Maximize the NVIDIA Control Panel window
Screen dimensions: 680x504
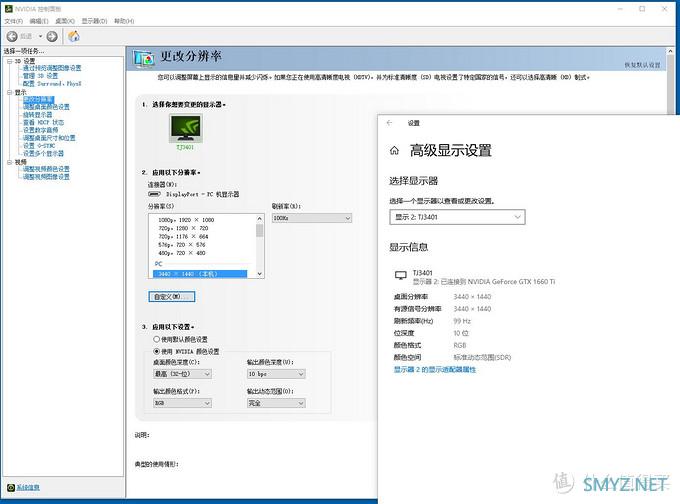coord(642,9)
